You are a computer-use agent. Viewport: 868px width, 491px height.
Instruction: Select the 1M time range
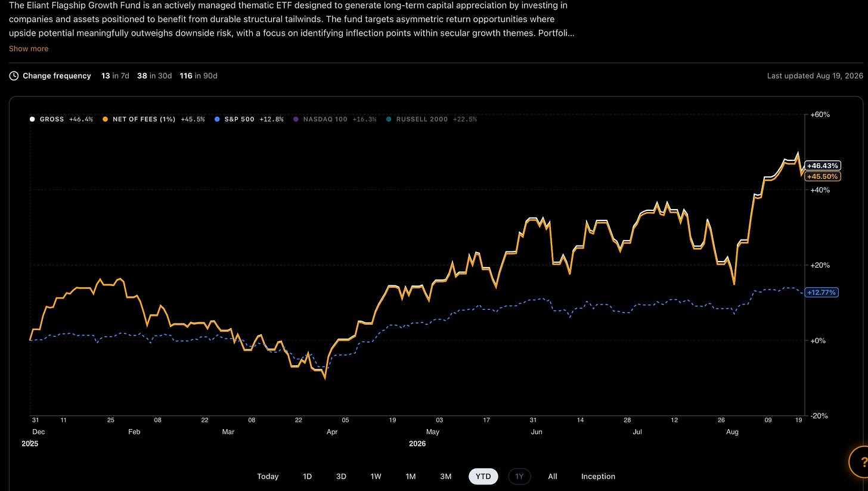click(x=411, y=477)
